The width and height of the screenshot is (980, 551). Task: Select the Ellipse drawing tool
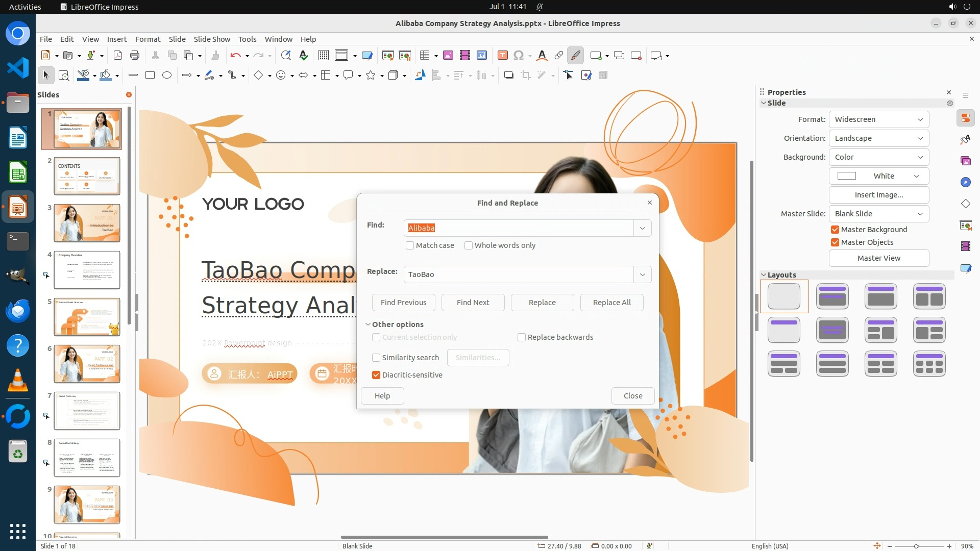pos(167,76)
